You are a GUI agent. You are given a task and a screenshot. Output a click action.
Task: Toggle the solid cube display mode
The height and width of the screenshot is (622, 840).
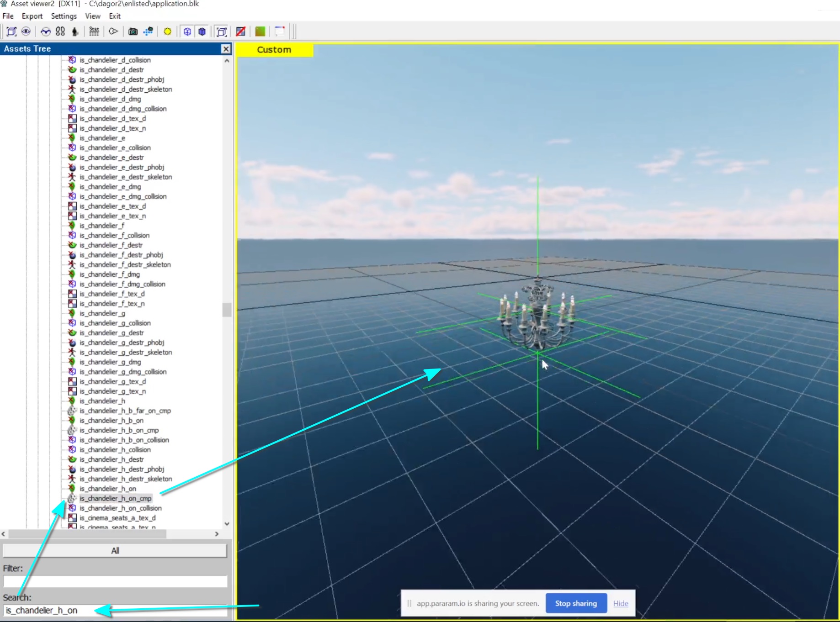tap(202, 32)
